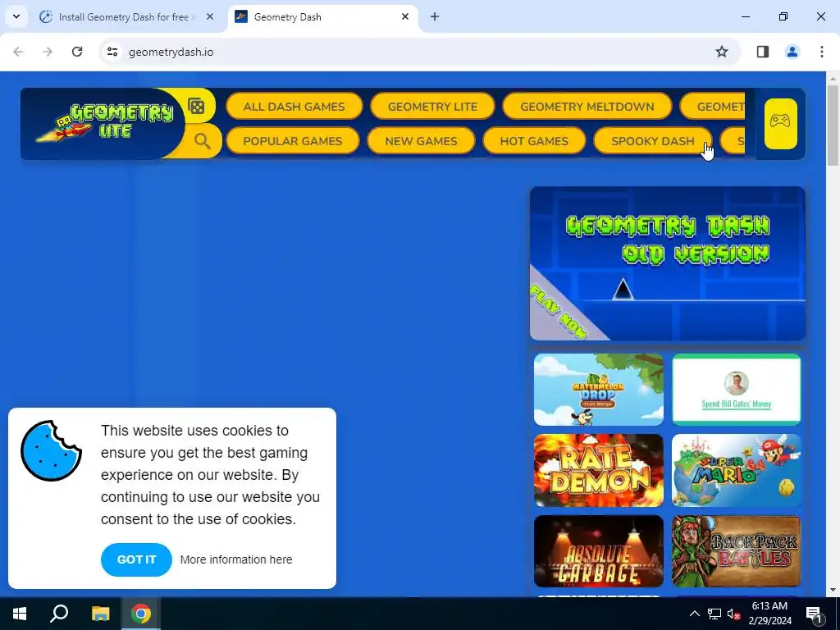Open site search magnifier icon
Image resolution: width=840 pixels, height=630 pixels.
[202, 141]
